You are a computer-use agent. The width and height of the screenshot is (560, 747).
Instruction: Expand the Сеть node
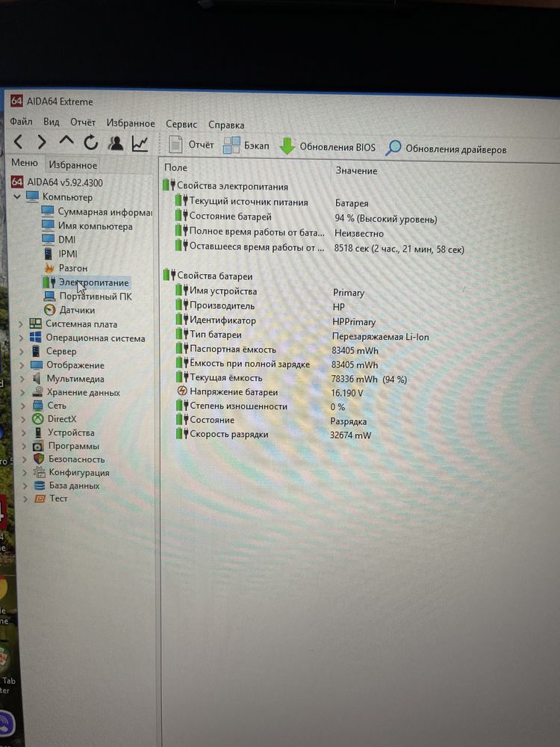[23, 406]
